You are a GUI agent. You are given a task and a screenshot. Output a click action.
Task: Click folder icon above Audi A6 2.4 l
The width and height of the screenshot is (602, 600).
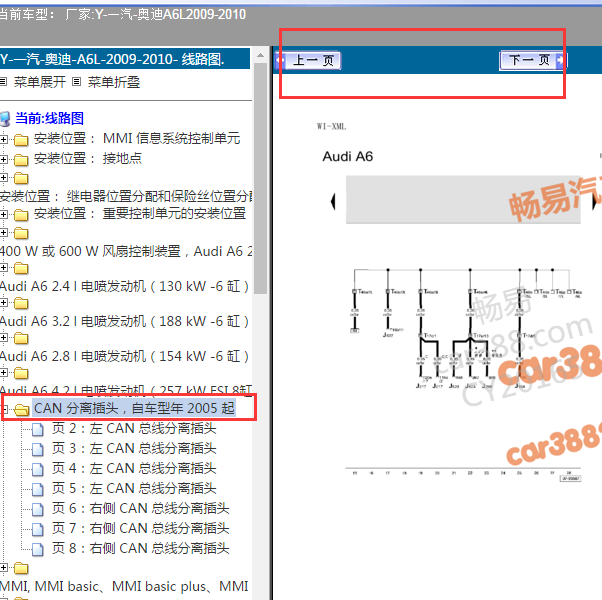(21, 268)
